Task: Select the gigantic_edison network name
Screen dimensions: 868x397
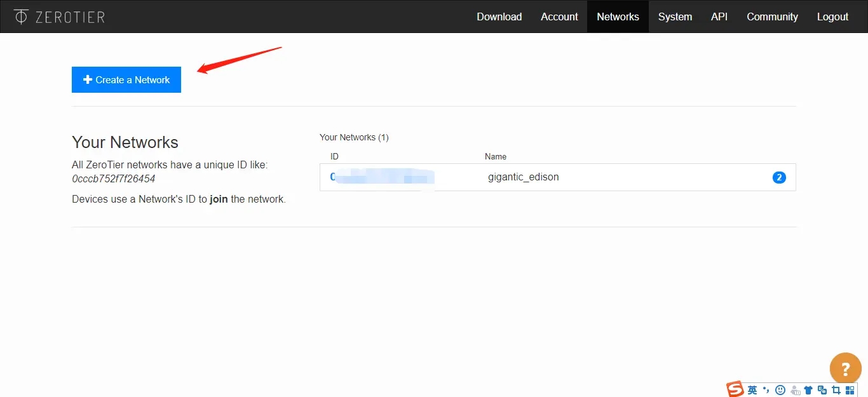Action: pyautogui.click(x=524, y=177)
